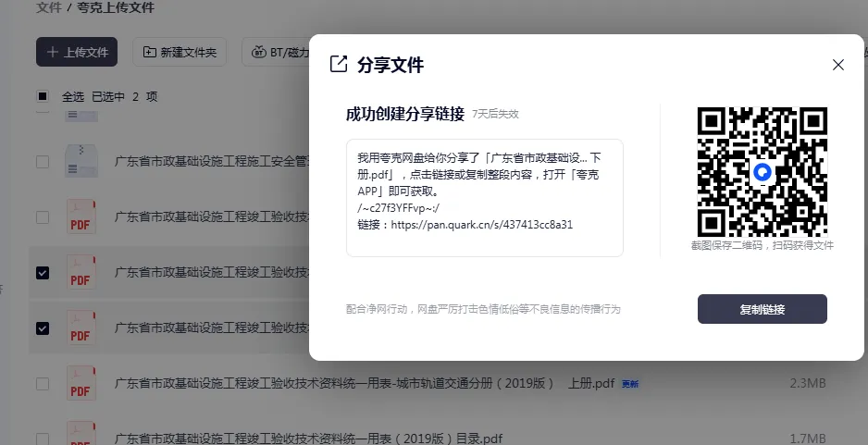Click the 复制链接 button
Image resolution: width=868 pixels, height=445 pixels.
pyautogui.click(x=763, y=309)
